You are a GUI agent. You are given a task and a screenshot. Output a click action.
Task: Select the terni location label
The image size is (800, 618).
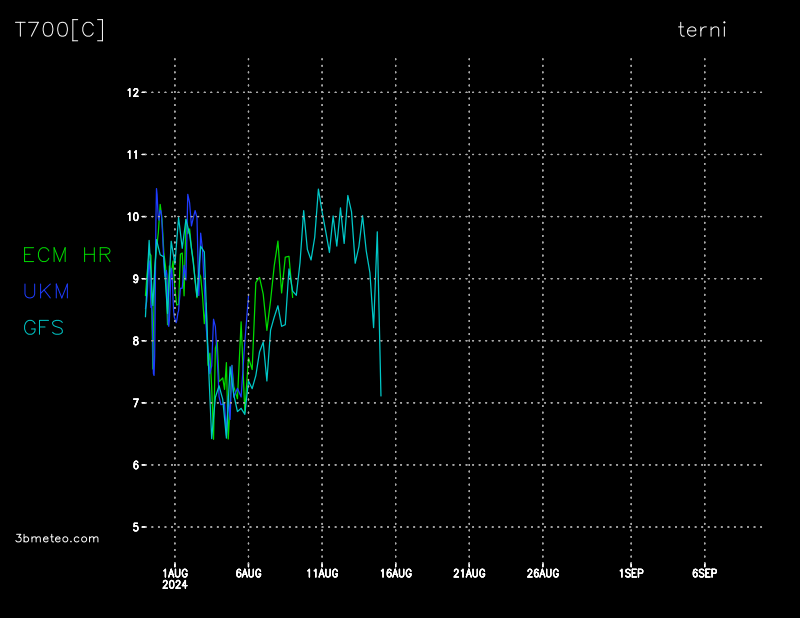tap(702, 30)
